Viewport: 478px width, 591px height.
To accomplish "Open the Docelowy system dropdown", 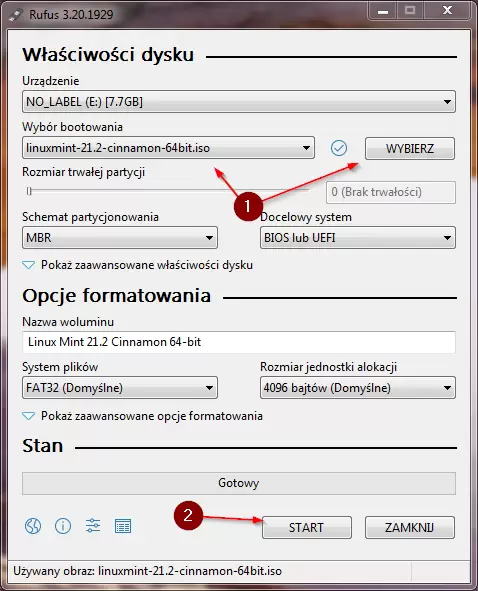I will click(x=358, y=238).
